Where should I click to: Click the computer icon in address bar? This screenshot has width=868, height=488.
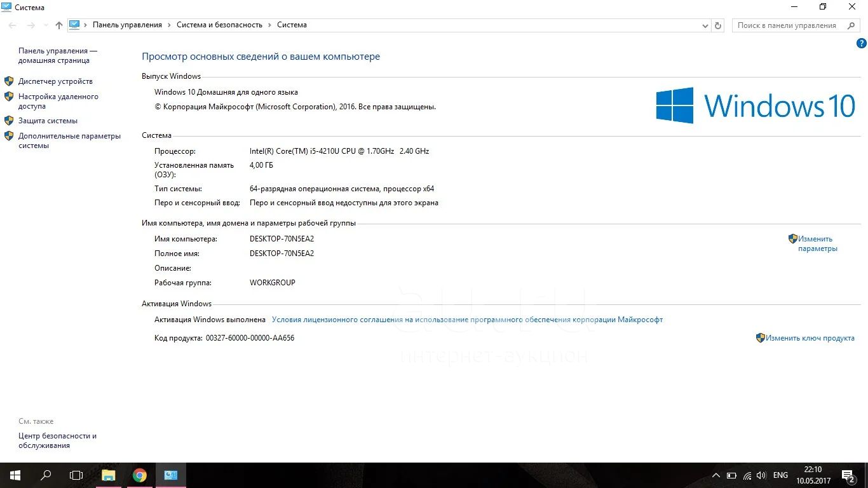74,25
